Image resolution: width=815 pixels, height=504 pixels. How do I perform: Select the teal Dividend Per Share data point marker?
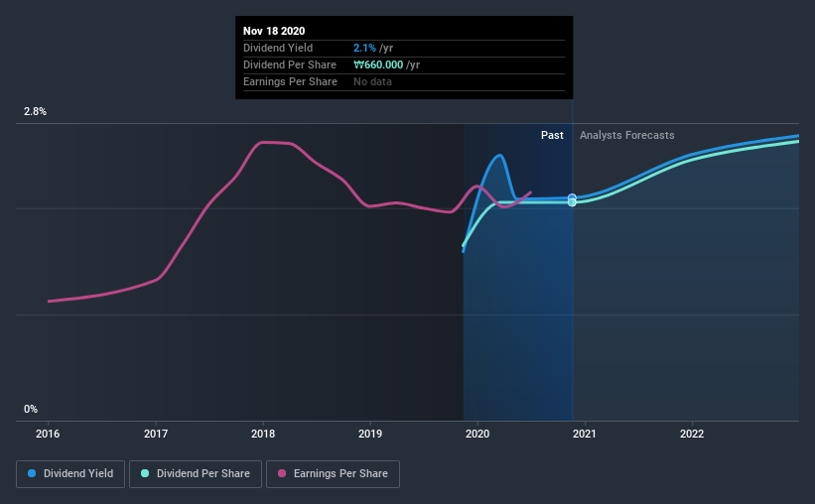(572, 202)
